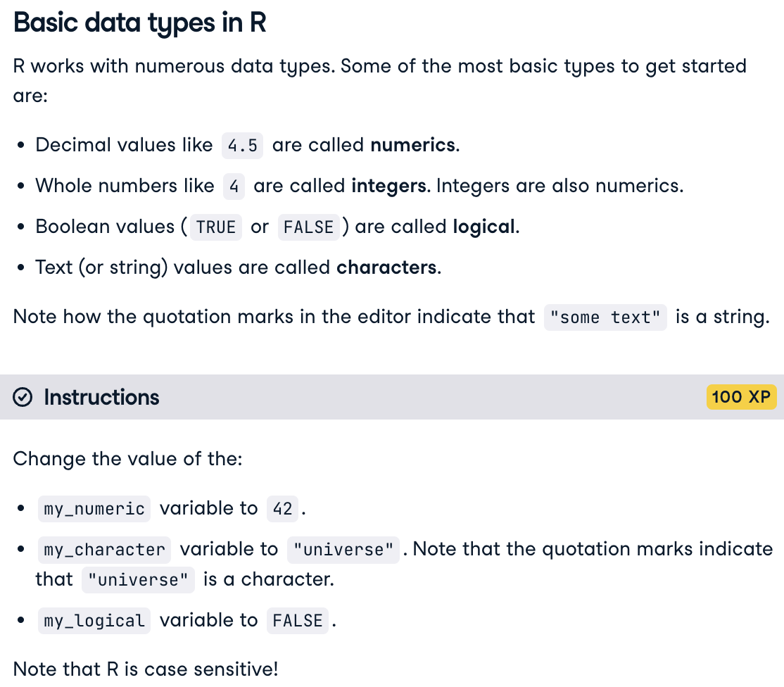The image size is (784, 687).
Task: Click the 'FALSE' code in 'Boolean values' bullet
Action: pyautogui.click(x=308, y=227)
